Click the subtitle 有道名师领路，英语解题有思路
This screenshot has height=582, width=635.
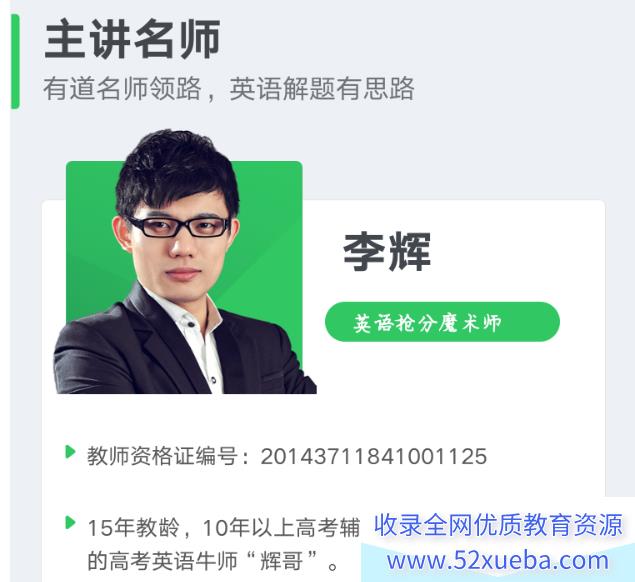[229, 89]
